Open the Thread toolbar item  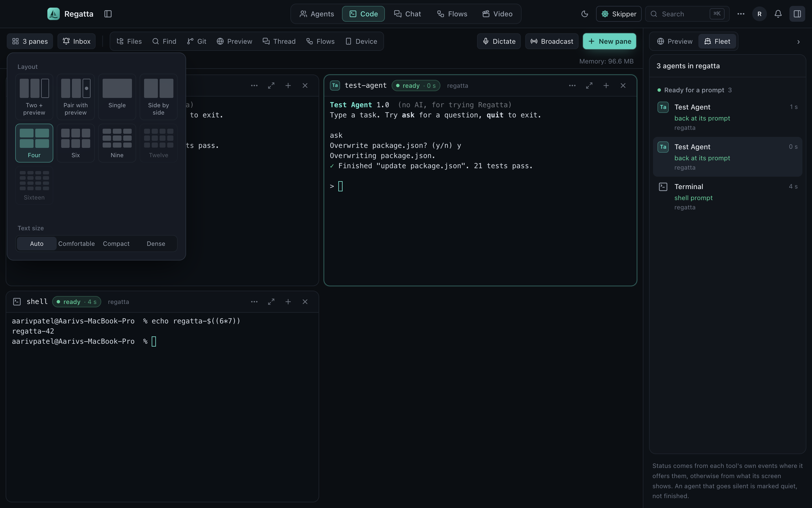(279, 41)
